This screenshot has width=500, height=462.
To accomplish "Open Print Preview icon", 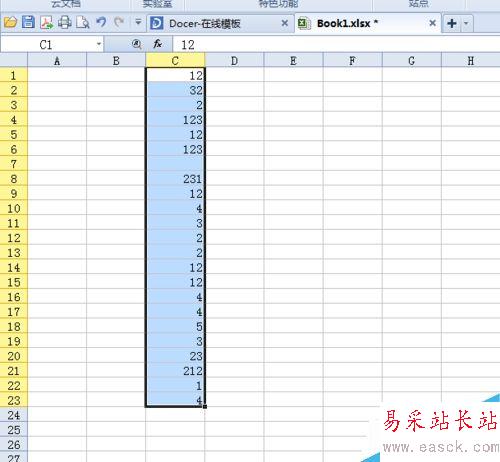I will [x=83, y=23].
